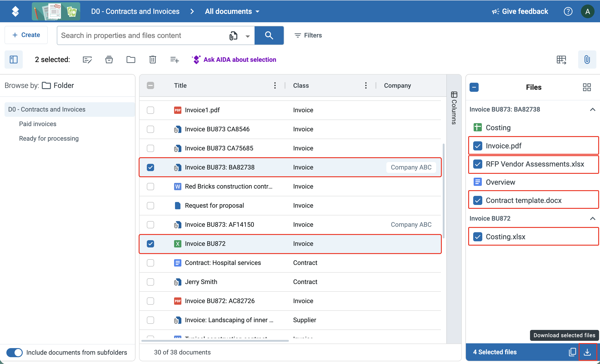The image size is (600, 364).
Task: Uncheck the Invoice BU872 row checkbox
Action: 150,244
